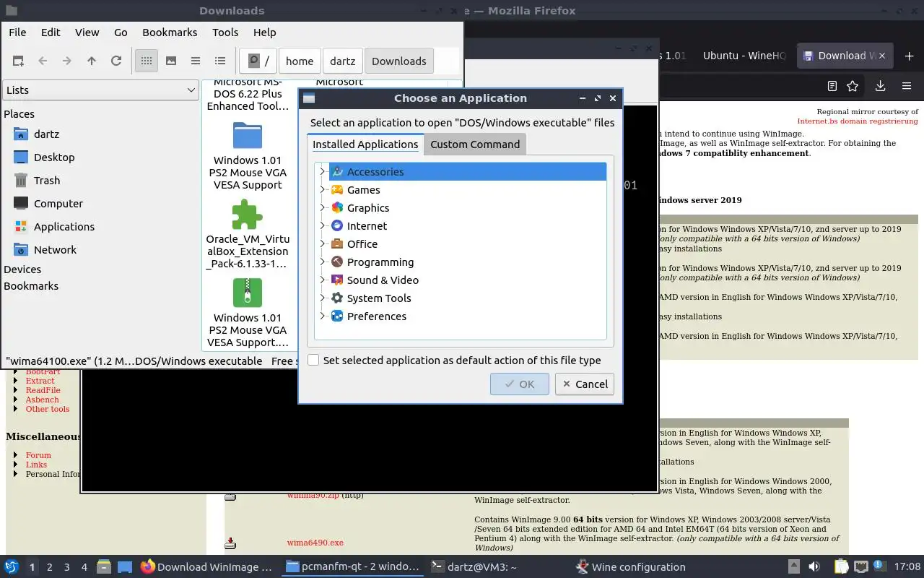Switch to detailed list view
Screen dimensions: 924x578
coord(220,61)
